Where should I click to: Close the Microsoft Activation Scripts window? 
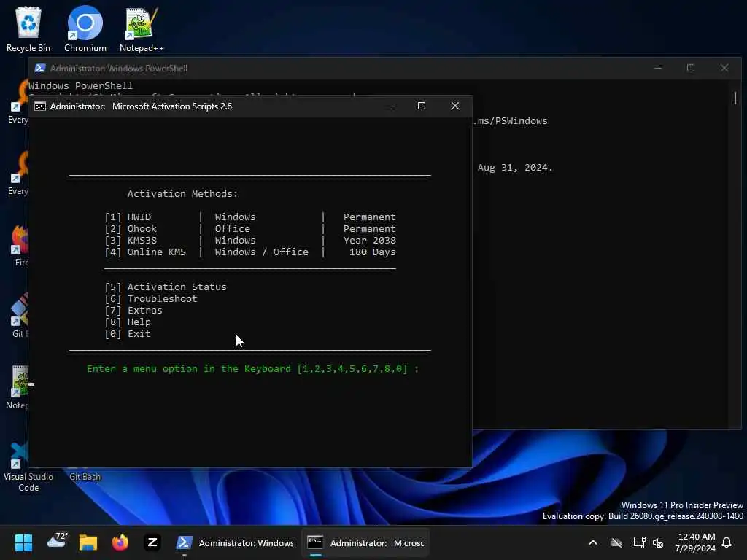455,106
